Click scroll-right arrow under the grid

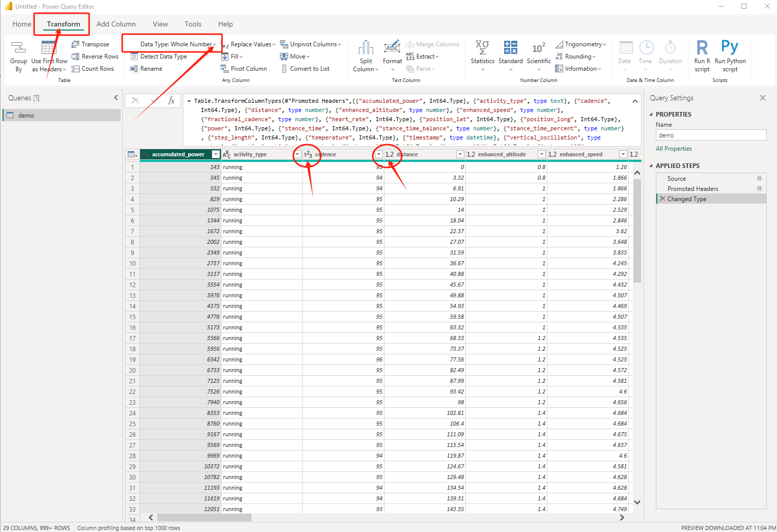622,517
